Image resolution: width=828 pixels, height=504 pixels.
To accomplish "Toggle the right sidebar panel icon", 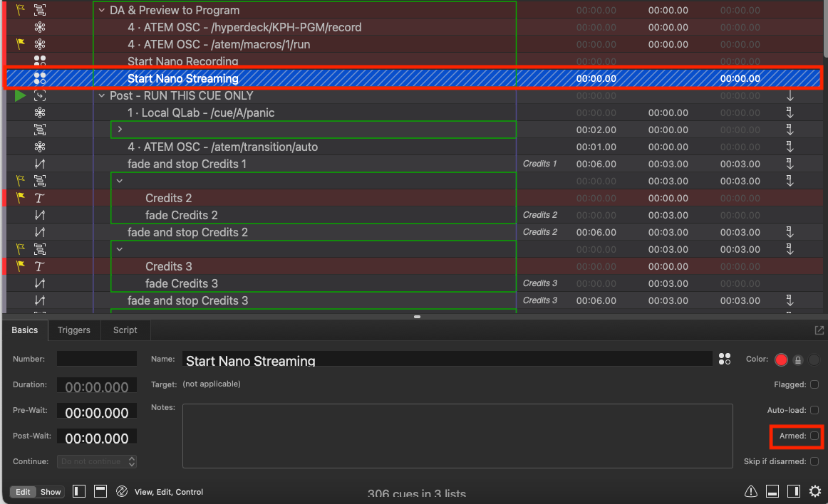I will coord(793,491).
